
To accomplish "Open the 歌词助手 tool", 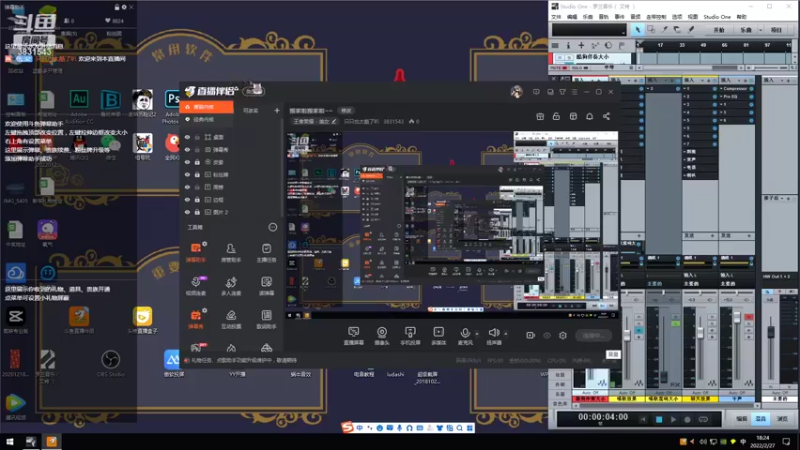I will pos(266,319).
